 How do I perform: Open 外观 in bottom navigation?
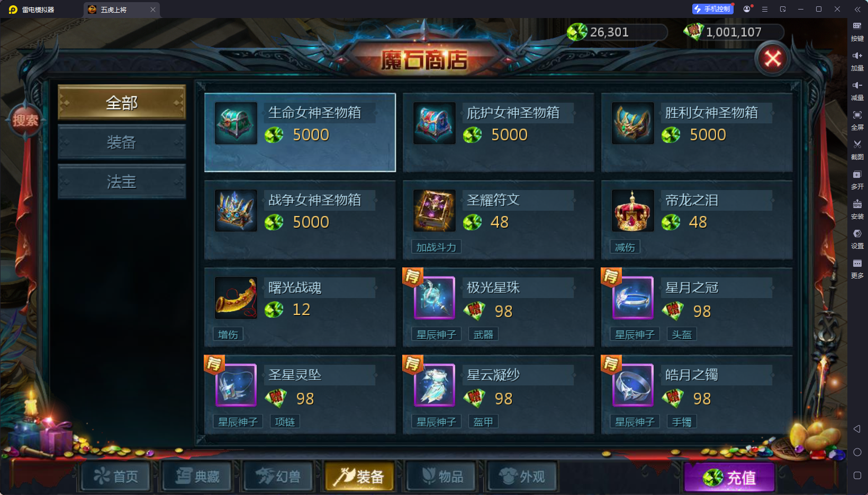click(522, 476)
